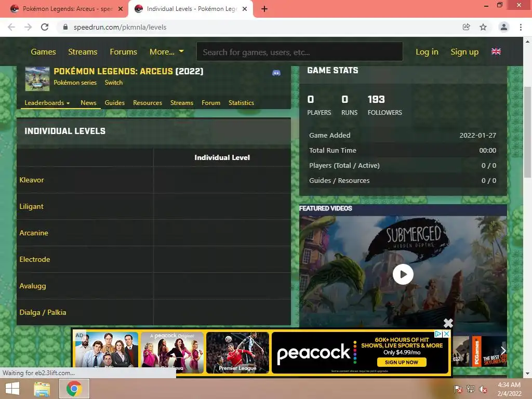Open Forums in the top navigation
Image resolution: width=532 pixels, height=399 pixels.
click(x=124, y=52)
